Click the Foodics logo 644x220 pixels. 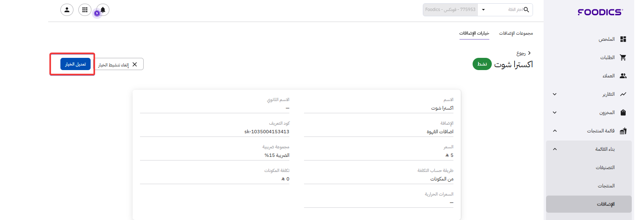[x=600, y=12]
